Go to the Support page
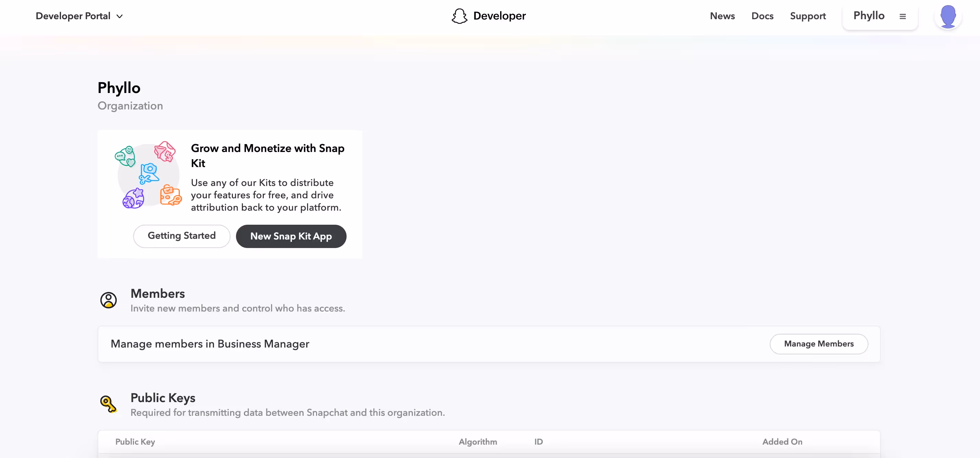 pos(808,16)
